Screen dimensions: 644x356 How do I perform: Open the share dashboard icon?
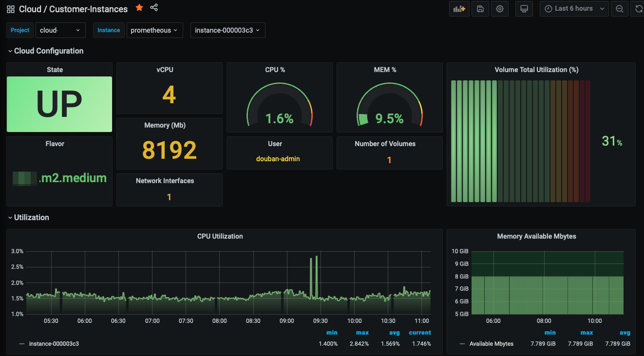pos(154,7)
